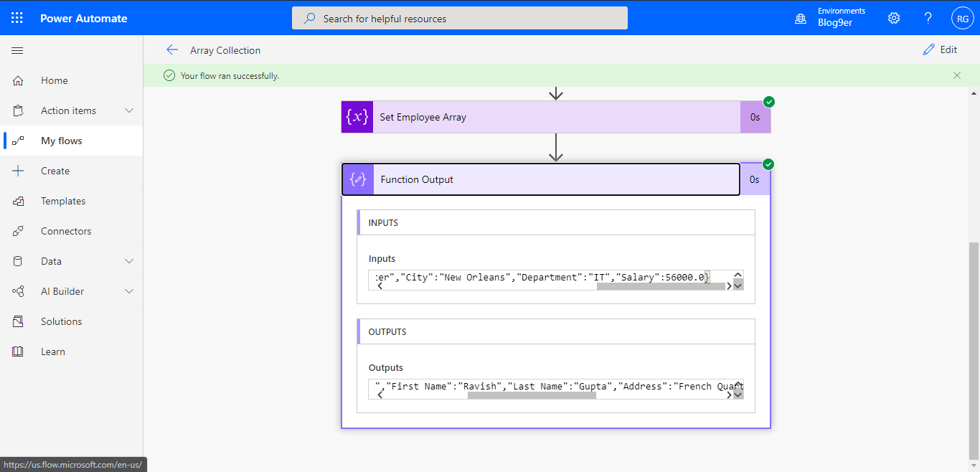980x472 pixels.
Task: Collapse the Function Output action header
Action: pos(540,179)
